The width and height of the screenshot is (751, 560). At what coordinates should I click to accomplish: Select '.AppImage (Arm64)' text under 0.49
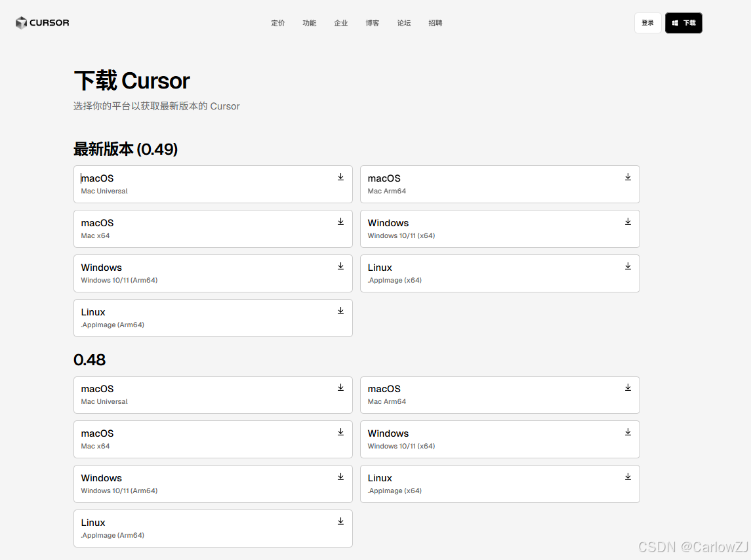(x=113, y=325)
